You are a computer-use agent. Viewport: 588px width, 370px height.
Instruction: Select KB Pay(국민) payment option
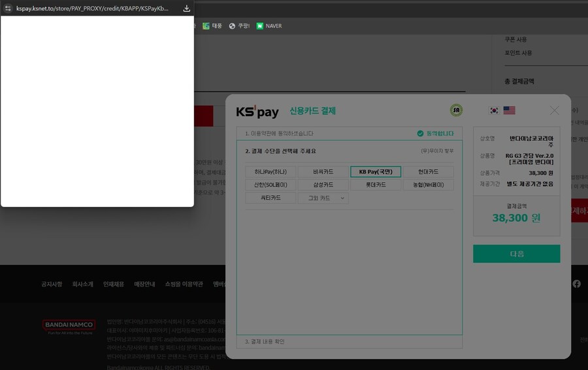pyautogui.click(x=376, y=172)
